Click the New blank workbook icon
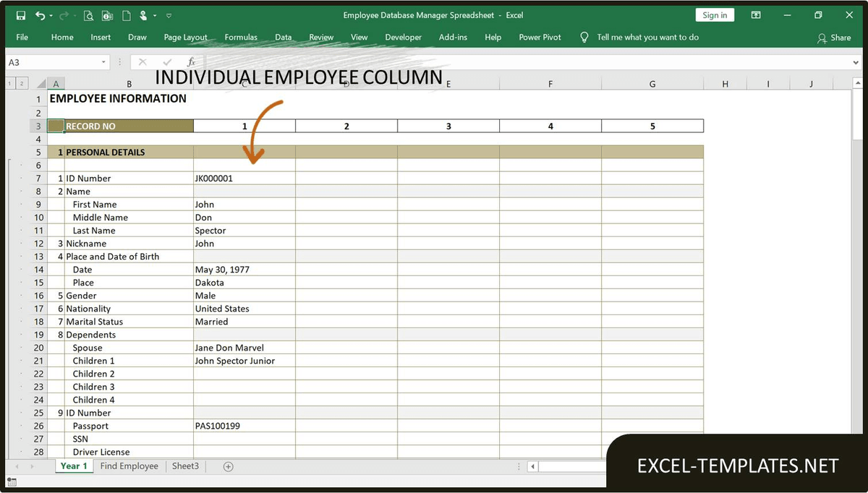This screenshot has width=868, height=493. click(x=127, y=15)
